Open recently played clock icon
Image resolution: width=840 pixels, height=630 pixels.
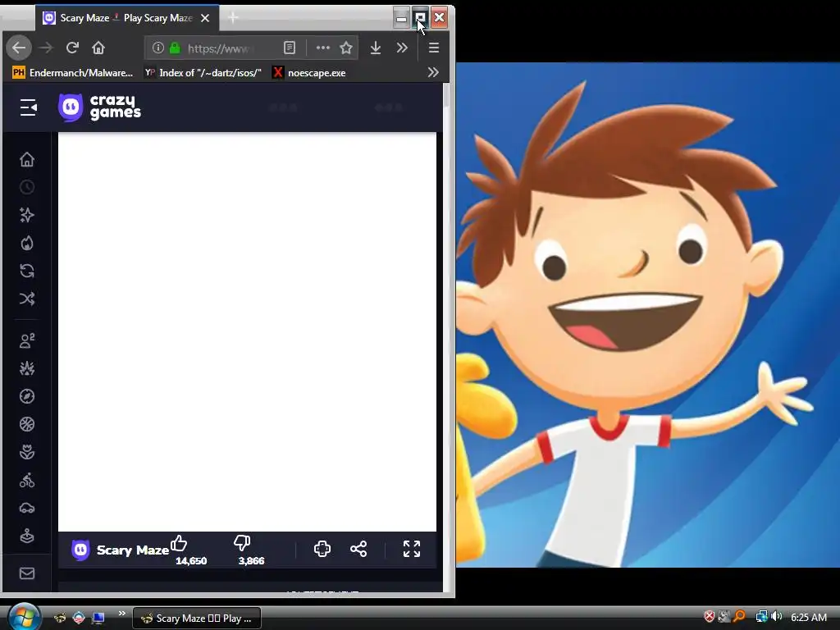pyautogui.click(x=27, y=187)
